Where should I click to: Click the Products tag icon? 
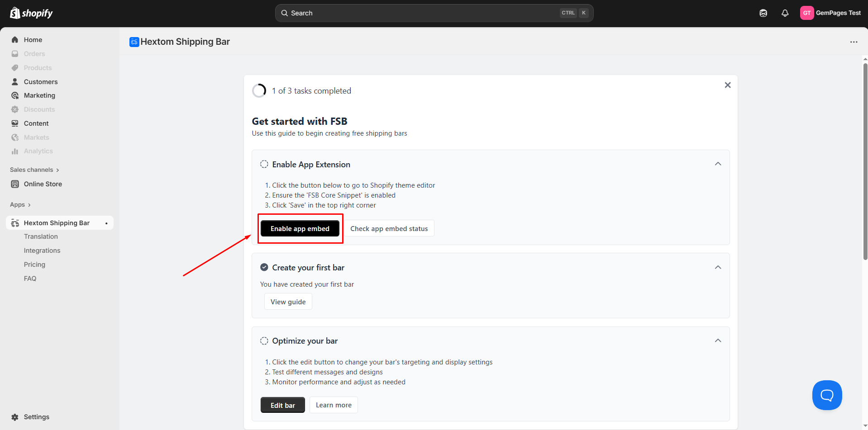[15, 68]
